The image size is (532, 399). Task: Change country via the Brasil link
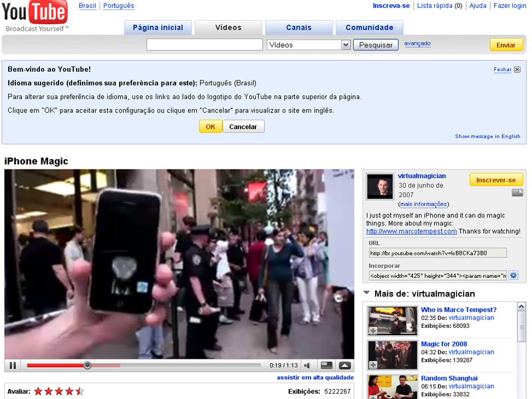point(88,6)
